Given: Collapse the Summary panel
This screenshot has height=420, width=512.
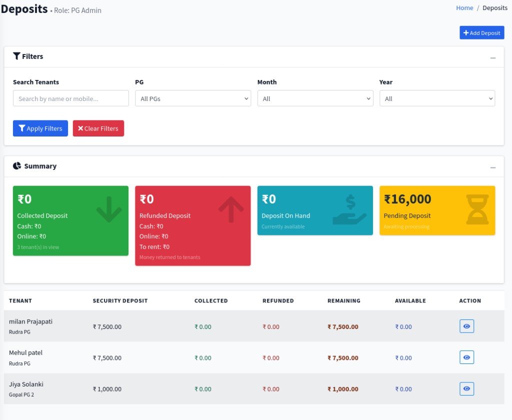Looking at the screenshot, I should [x=493, y=167].
